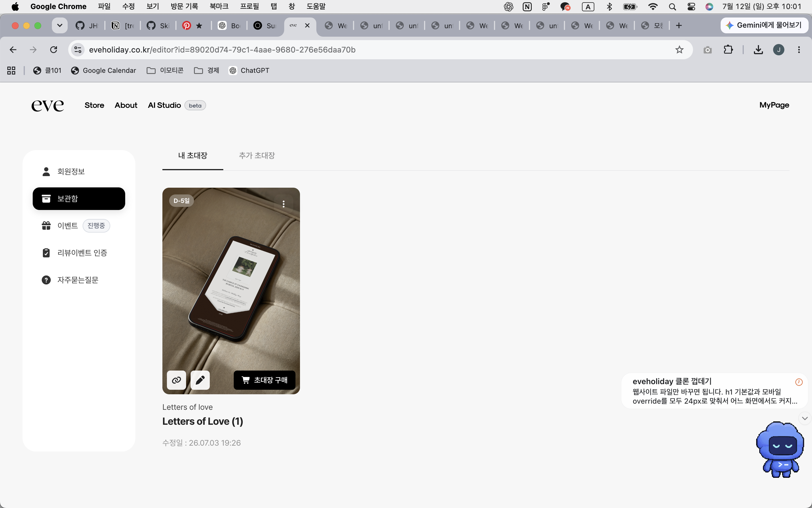Viewport: 812px width, 508px height.
Task: Open the 도움말 menu
Action: point(316,6)
